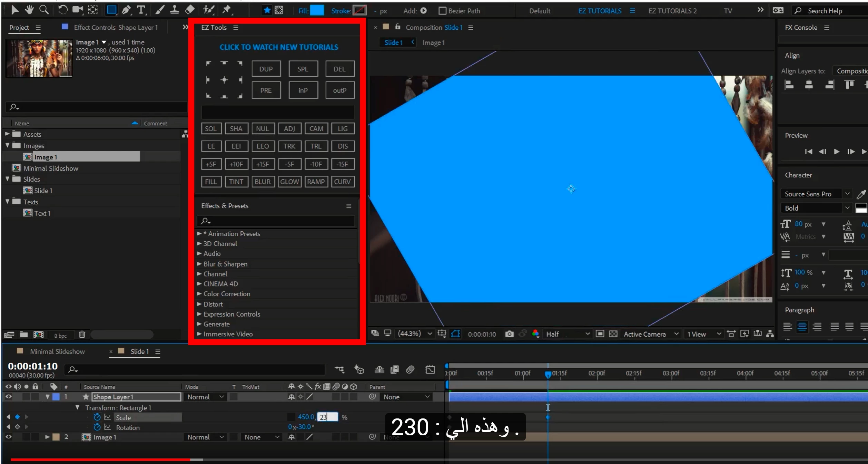Click the Scale property stopwatch icon

[x=97, y=417]
